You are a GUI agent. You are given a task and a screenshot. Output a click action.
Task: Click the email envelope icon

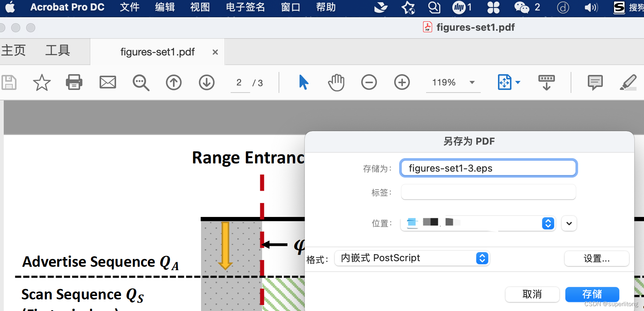[108, 82]
